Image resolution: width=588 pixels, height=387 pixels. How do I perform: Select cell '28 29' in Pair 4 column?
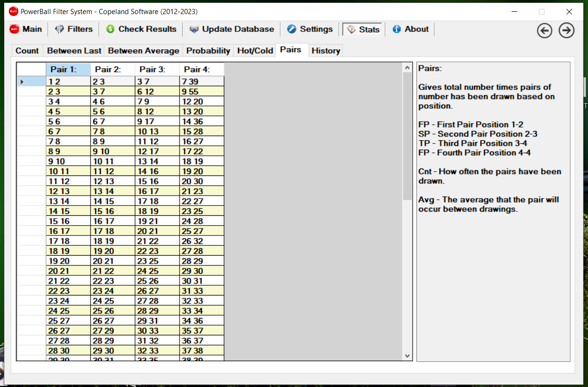tap(202, 261)
